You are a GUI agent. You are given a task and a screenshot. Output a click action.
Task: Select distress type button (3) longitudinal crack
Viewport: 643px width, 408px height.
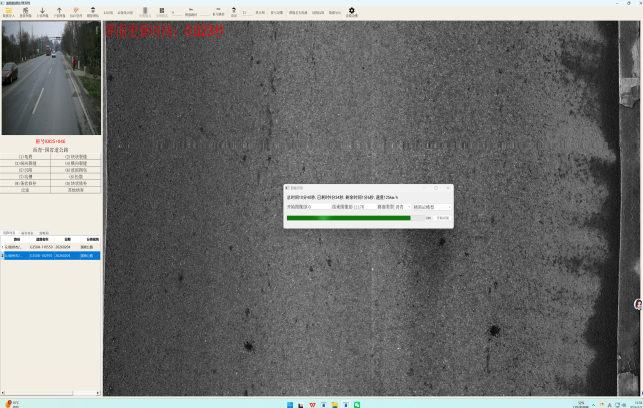pyautogui.click(x=25, y=163)
